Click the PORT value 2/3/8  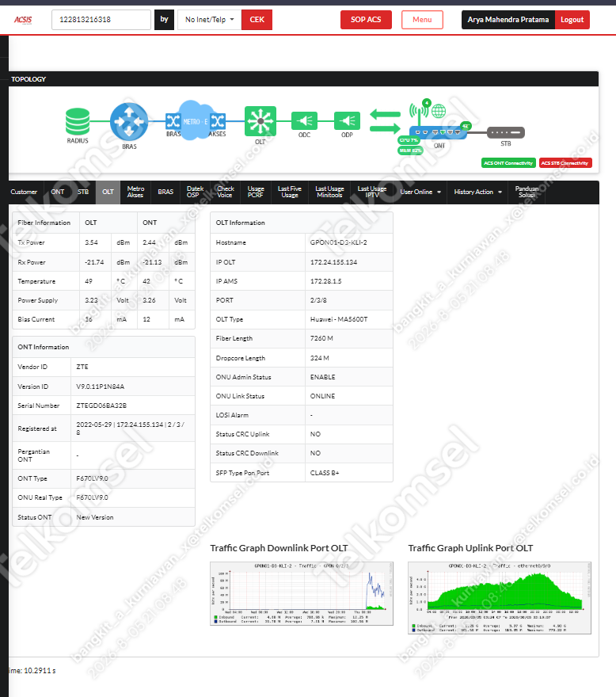(318, 300)
